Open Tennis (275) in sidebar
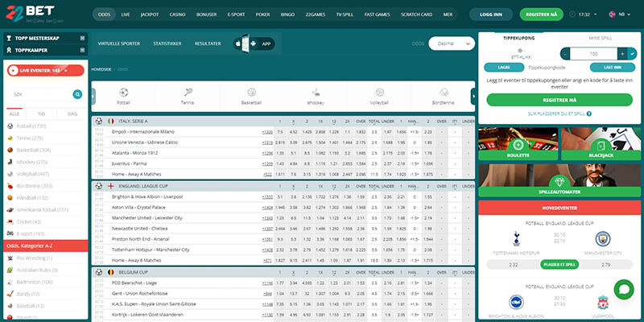The height and width of the screenshot is (322, 644). click(x=30, y=138)
